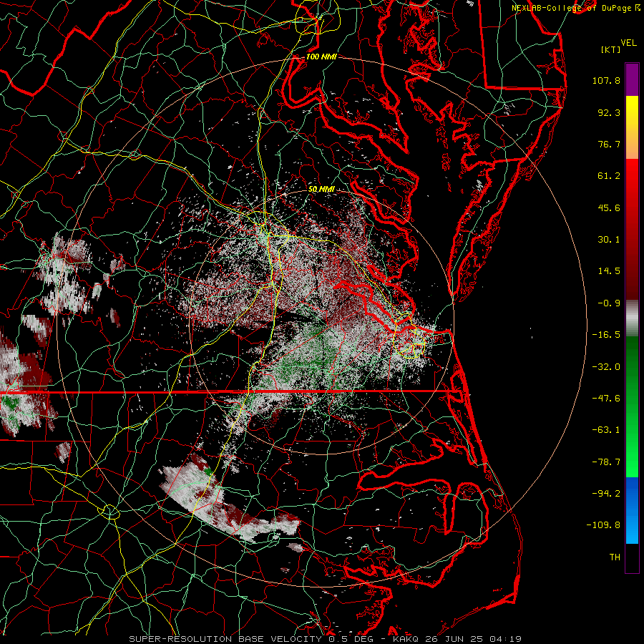This screenshot has height=644, width=644.
Task: Select the 30.1 legend value
Action: [x=609, y=240]
